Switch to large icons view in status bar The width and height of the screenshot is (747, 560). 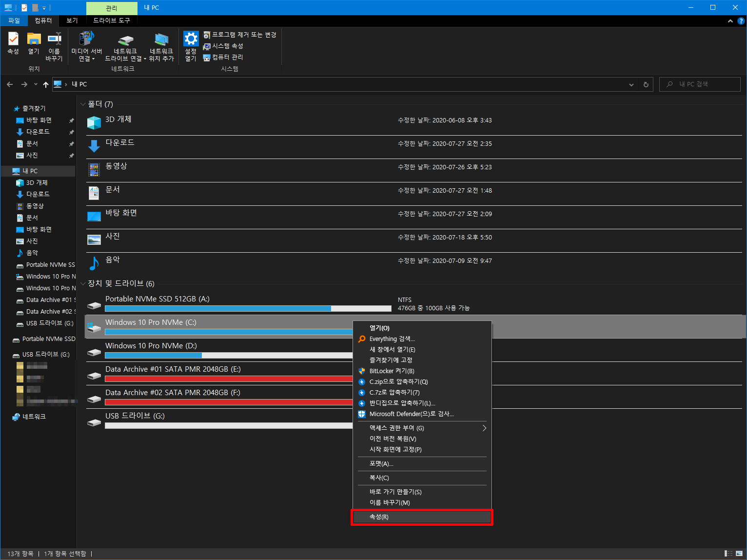(x=739, y=554)
